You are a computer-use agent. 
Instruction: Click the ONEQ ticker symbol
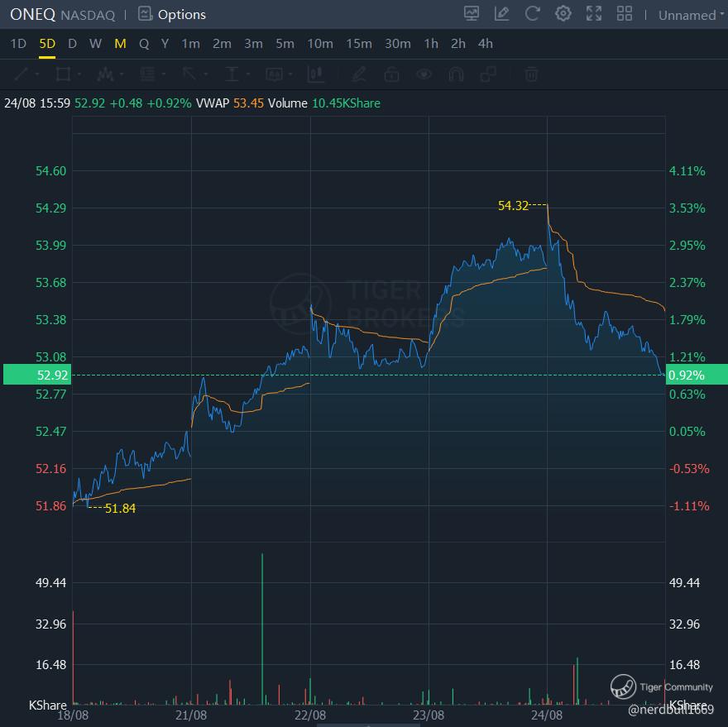pyautogui.click(x=32, y=14)
